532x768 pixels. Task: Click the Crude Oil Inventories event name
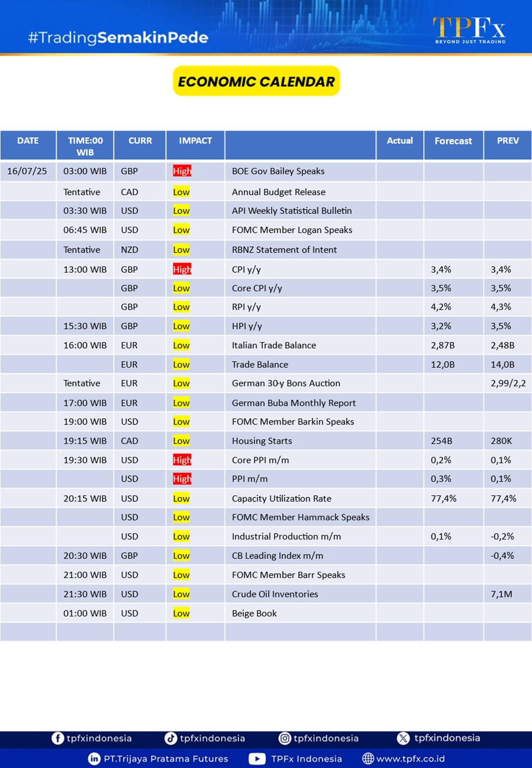[274, 594]
